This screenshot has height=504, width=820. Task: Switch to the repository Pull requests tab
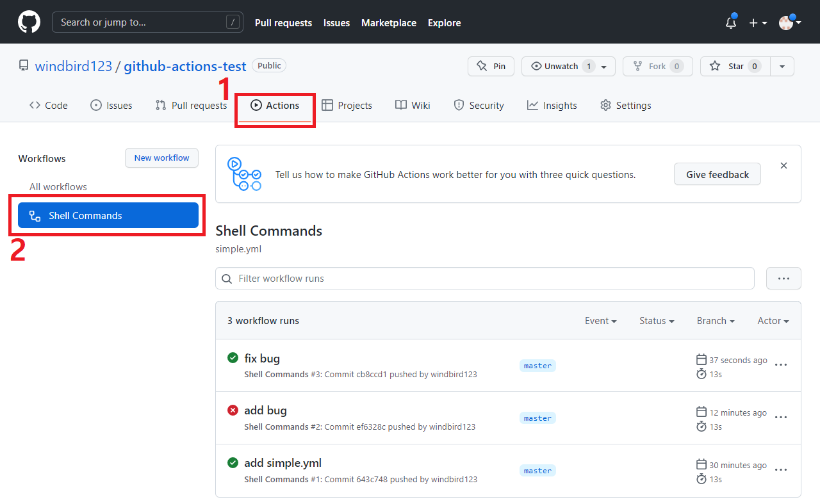tap(191, 105)
